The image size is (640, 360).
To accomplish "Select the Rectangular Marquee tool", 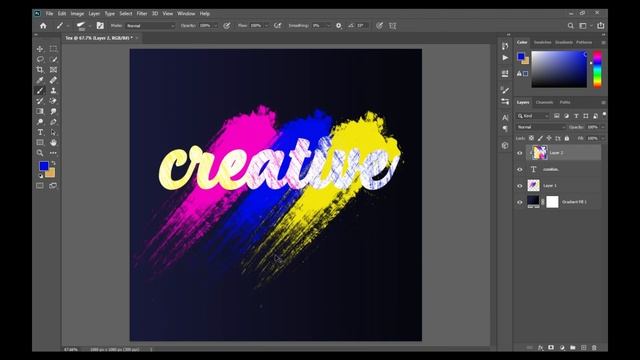I will point(53,49).
